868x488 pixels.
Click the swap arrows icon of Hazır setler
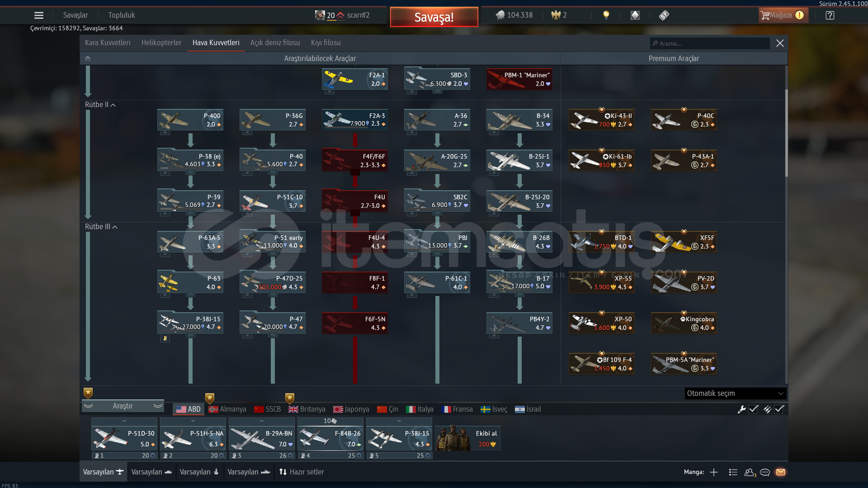click(x=283, y=472)
